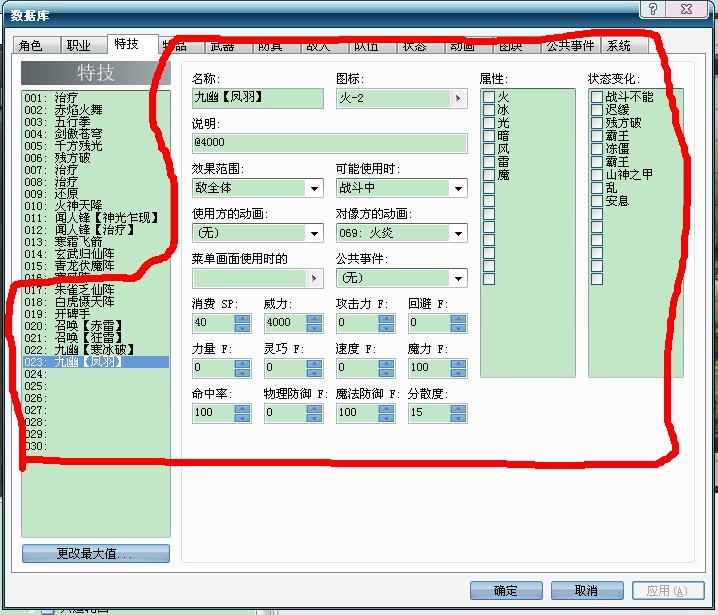Image resolution: width=718 pixels, height=615 pixels.
Task: Click the 说明 field containing @4000
Action: (330, 143)
